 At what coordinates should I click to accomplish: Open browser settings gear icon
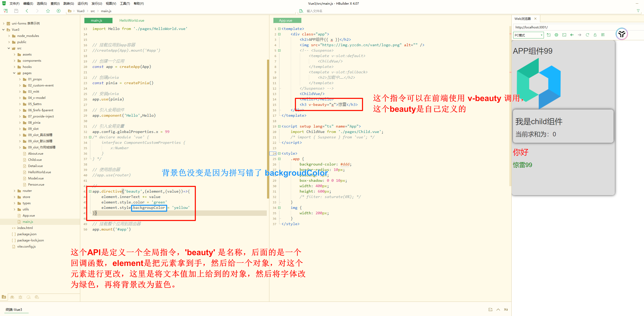coord(557,35)
